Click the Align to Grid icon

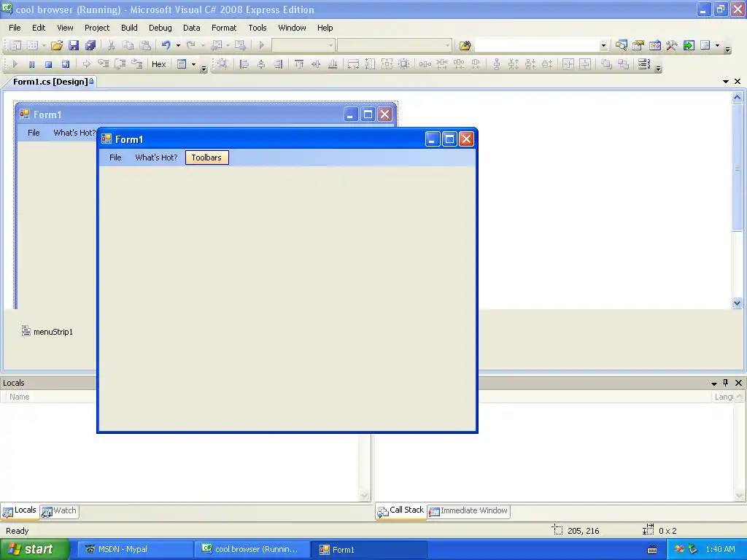222,64
